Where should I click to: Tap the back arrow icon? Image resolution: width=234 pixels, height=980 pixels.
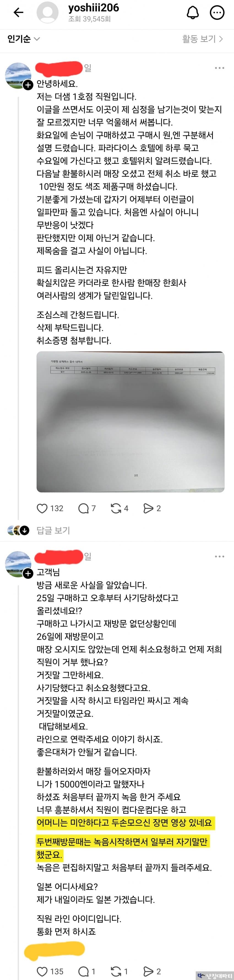coord(18,13)
